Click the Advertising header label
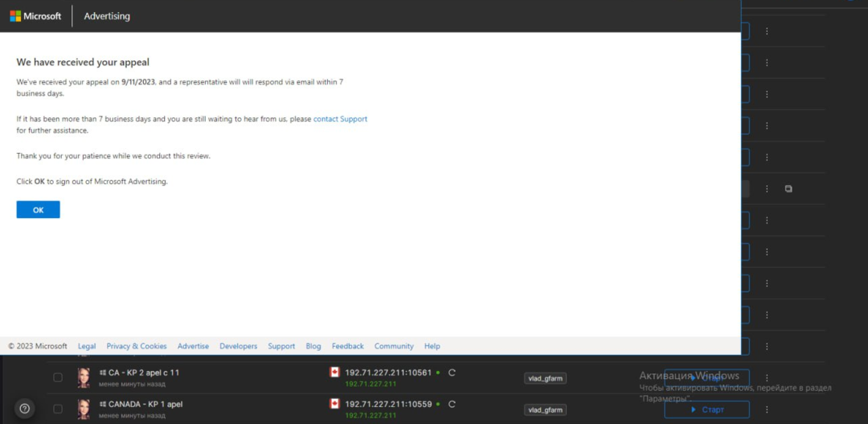The image size is (868, 424). [x=107, y=16]
